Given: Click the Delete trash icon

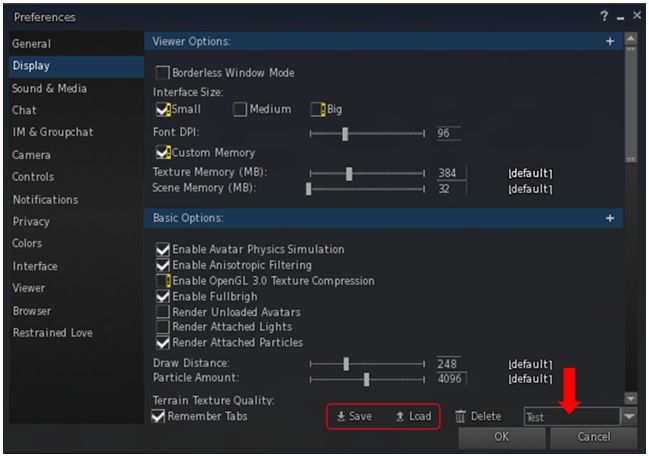Looking at the screenshot, I should (x=460, y=416).
